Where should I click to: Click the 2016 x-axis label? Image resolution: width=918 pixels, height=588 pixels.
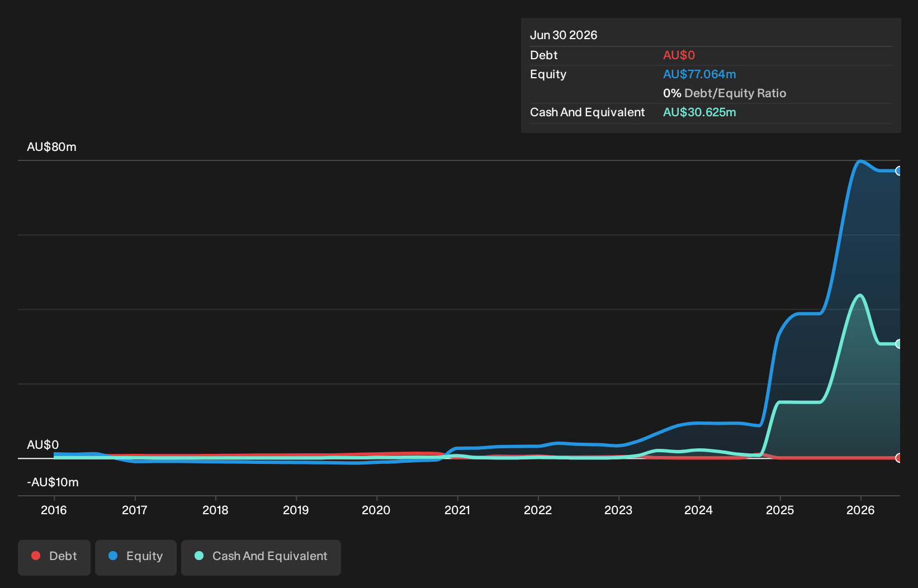pyautogui.click(x=54, y=510)
